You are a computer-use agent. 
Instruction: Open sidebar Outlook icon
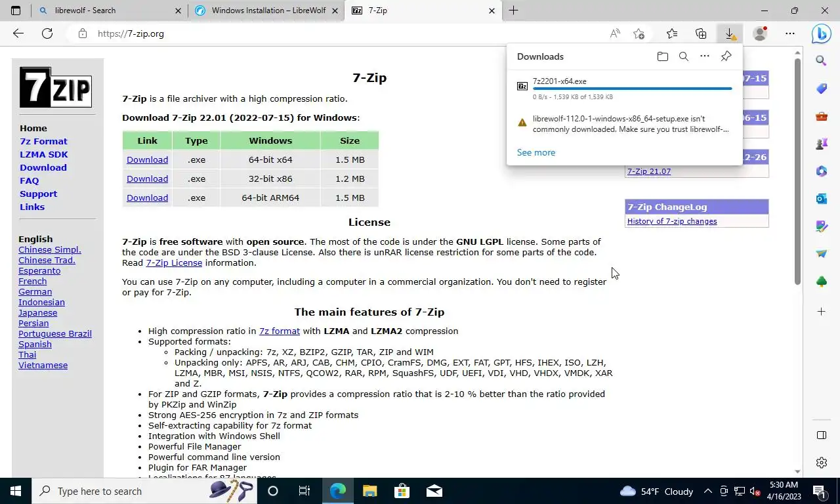[x=822, y=199]
